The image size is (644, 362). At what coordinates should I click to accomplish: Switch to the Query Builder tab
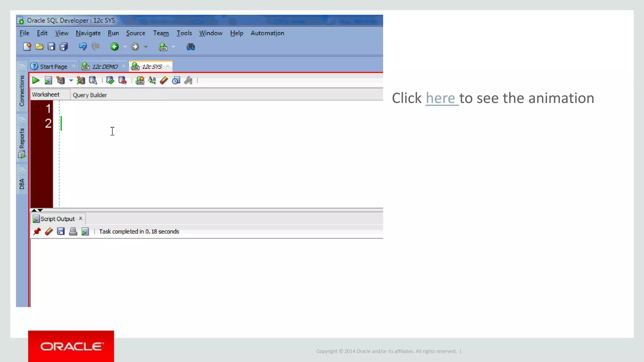click(x=90, y=95)
